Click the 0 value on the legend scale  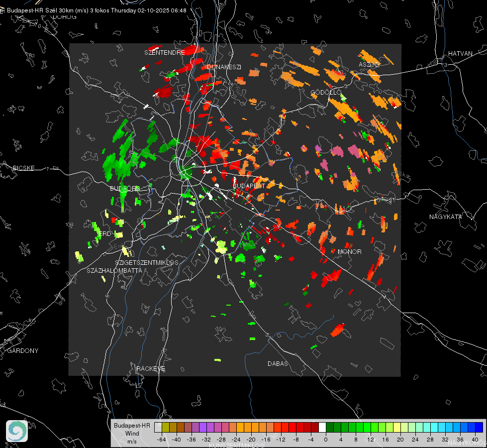click(326, 440)
